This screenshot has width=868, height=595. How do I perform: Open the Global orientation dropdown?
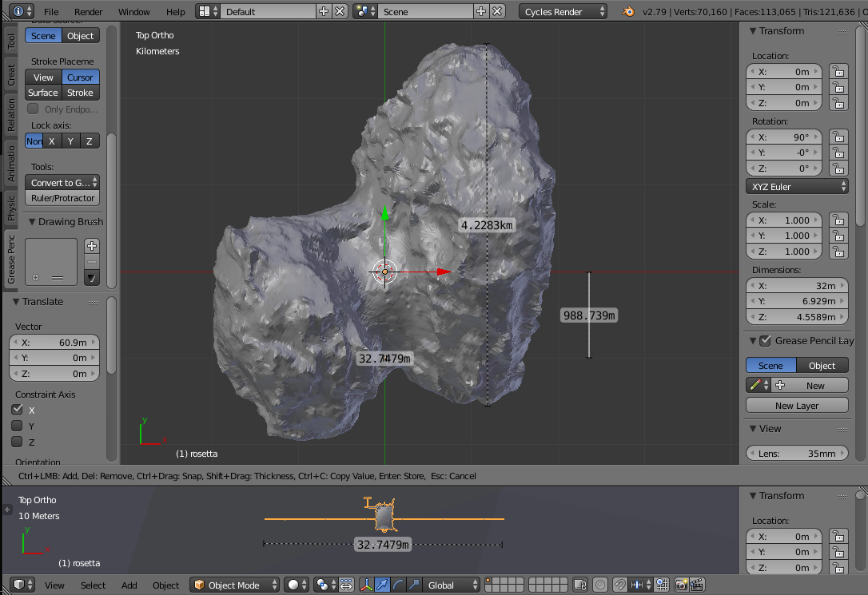click(x=451, y=585)
